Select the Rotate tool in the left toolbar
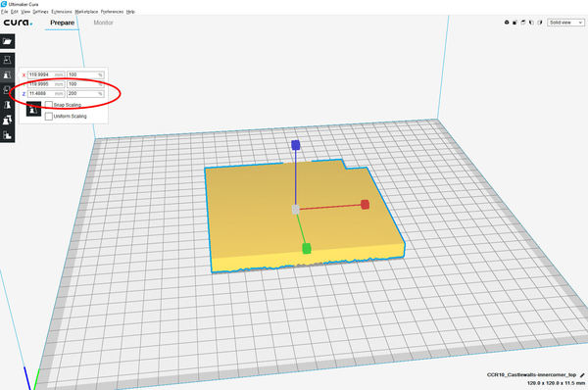The width and height of the screenshot is (588, 390). [x=7, y=90]
